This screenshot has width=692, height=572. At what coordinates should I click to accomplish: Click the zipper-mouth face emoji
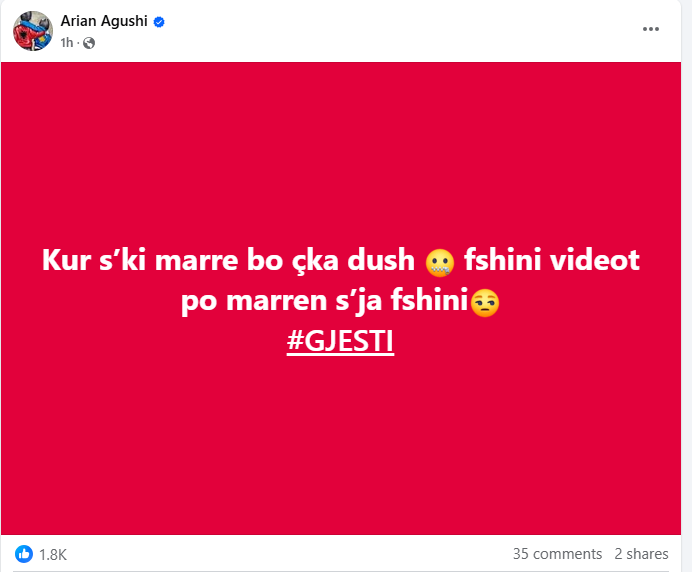pyautogui.click(x=440, y=262)
